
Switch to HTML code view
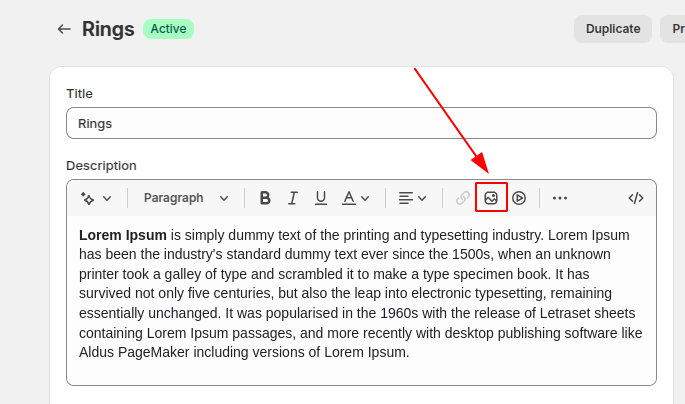point(636,198)
